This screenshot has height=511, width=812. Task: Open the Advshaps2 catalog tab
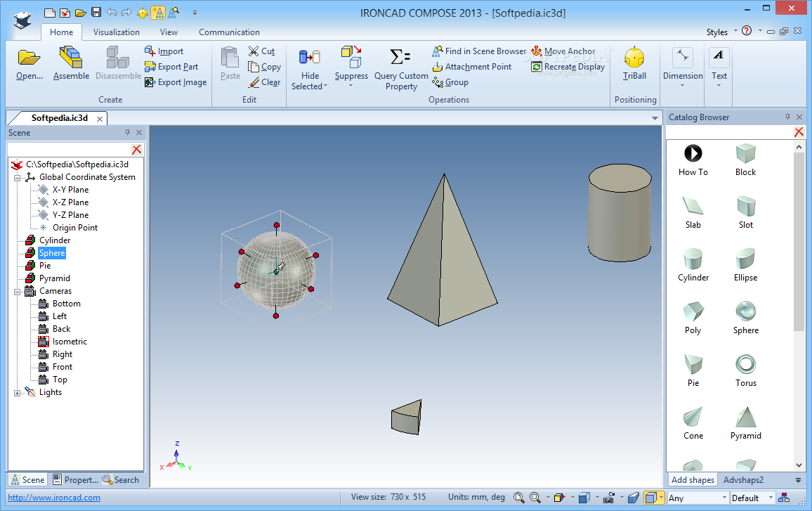pyautogui.click(x=743, y=480)
